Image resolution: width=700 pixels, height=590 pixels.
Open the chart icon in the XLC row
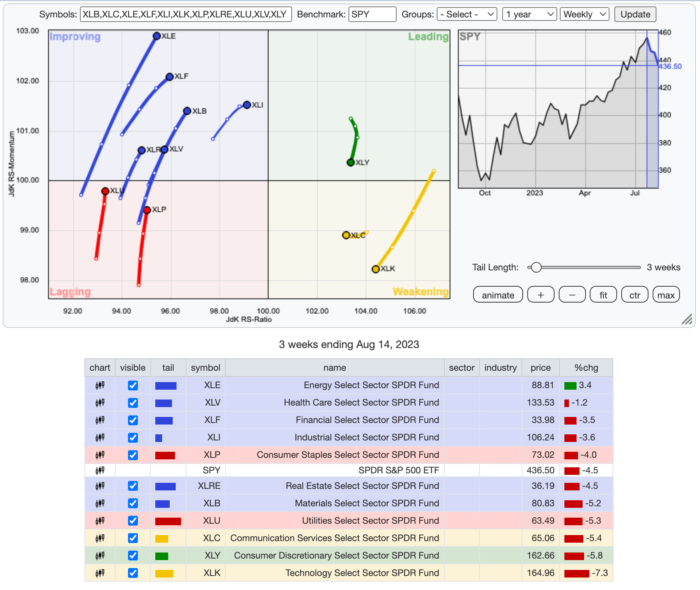pyautogui.click(x=100, y=538)
